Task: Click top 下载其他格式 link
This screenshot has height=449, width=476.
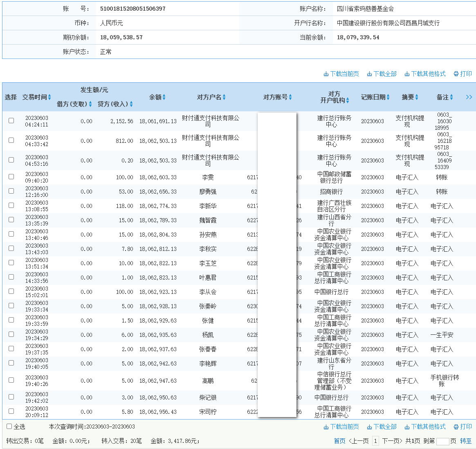Action: 425,74
